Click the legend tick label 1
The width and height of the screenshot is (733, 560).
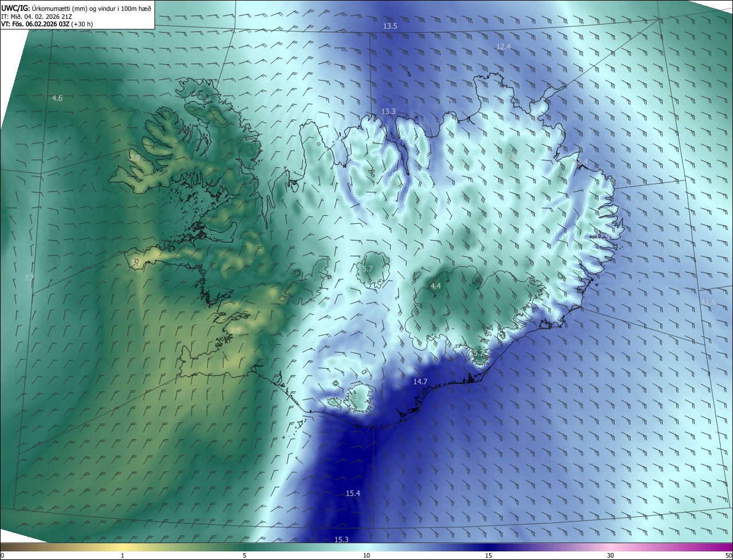point(123,555)
